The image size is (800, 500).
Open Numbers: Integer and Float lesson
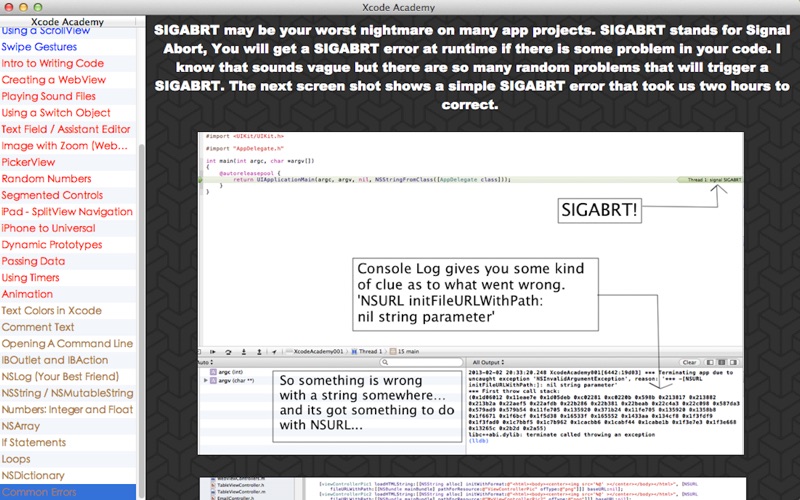tap(67, 410)
